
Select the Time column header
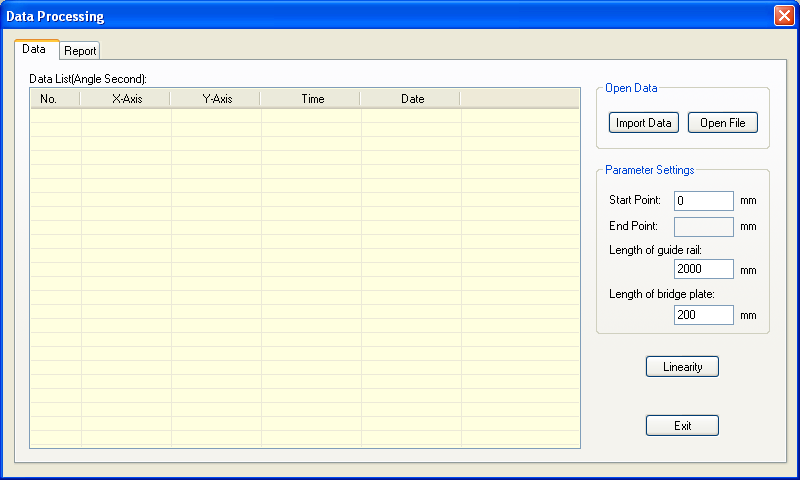click(312, 99)
